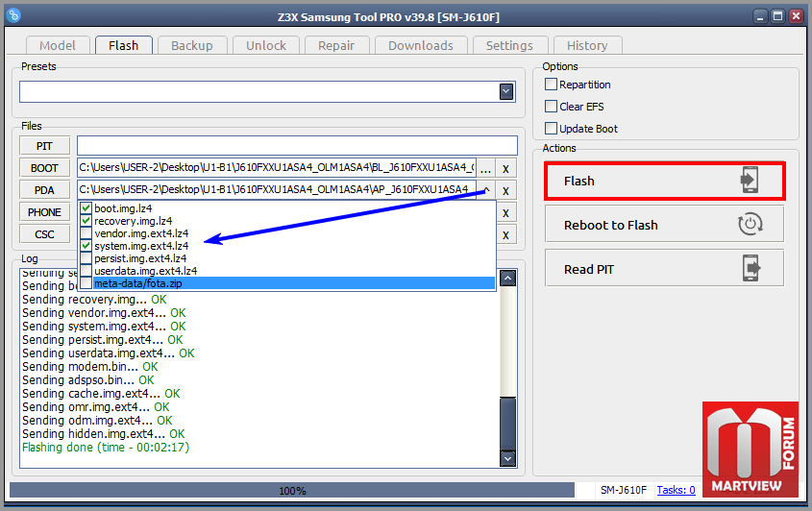Viewport: 812px width, 511px height.
Task: Uncheck boot.img.lz4 checkbox
Action: (86, 208)
